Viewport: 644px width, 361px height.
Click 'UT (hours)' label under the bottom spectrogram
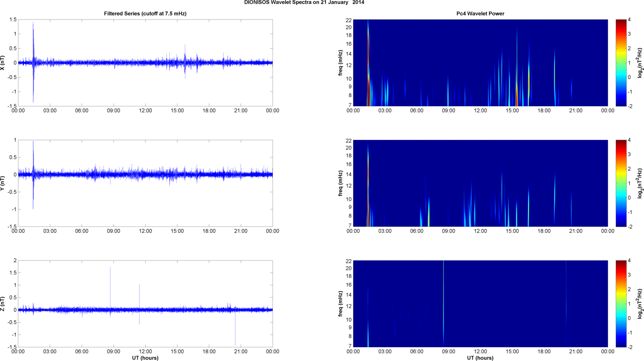[x=480, y=358]
